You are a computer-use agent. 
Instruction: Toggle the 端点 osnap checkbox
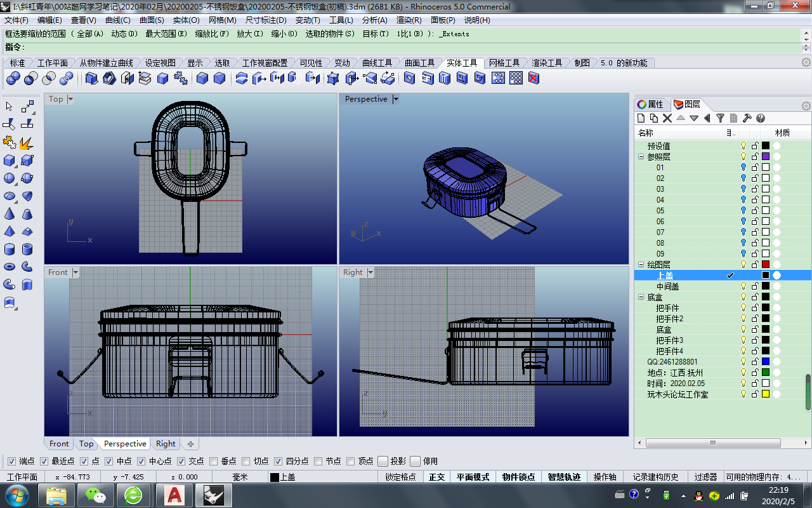(x=12, y=461)
